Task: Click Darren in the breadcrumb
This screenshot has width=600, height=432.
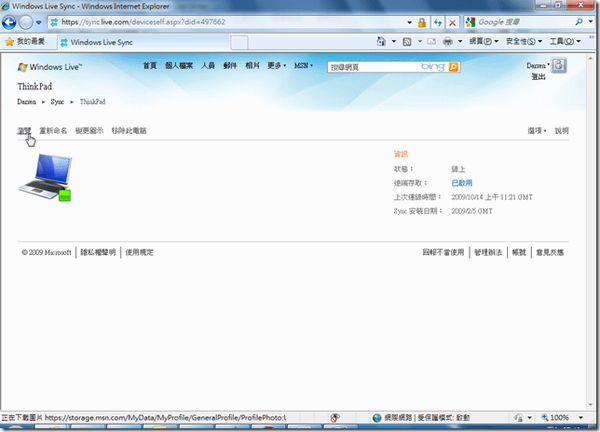Action: pos(26,102)
